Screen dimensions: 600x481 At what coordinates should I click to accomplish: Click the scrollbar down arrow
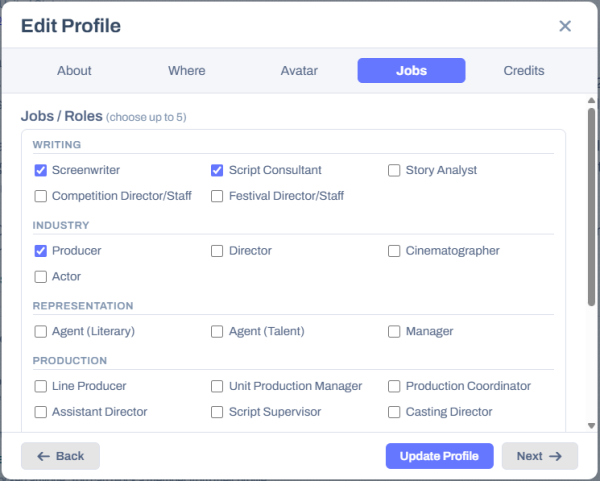pyautogui.click(x=591, y=426)
